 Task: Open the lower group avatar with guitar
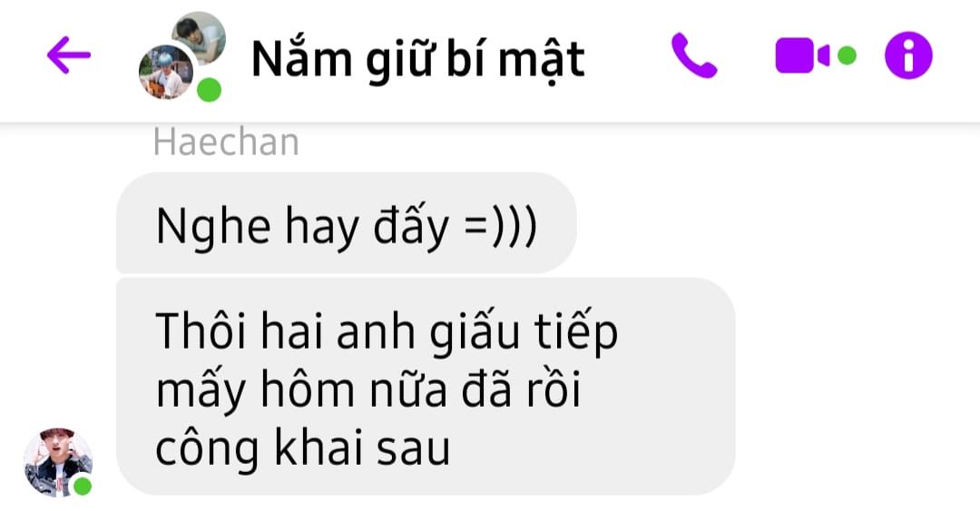[x=166, y=72]
